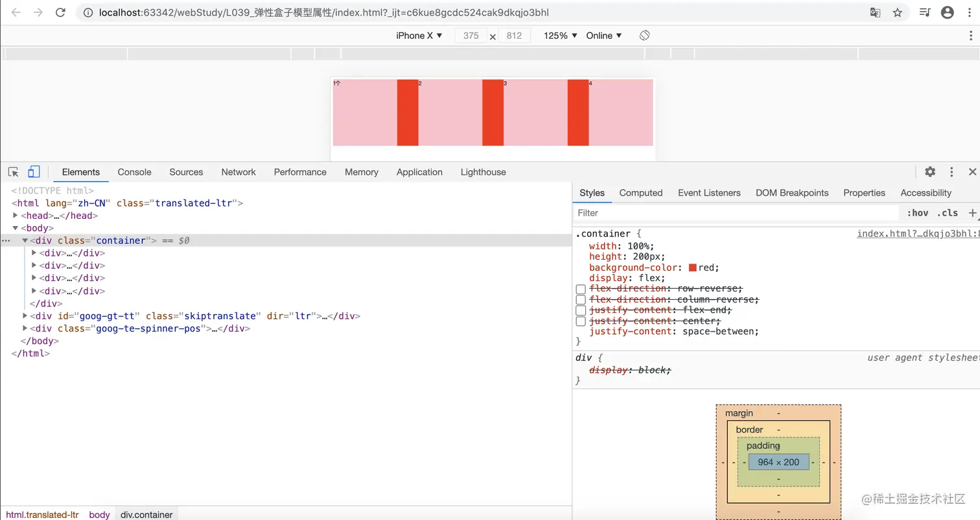Select the 964 × 200 content box
The height and width of the screenshot is (520, 980).
(778, 462)
